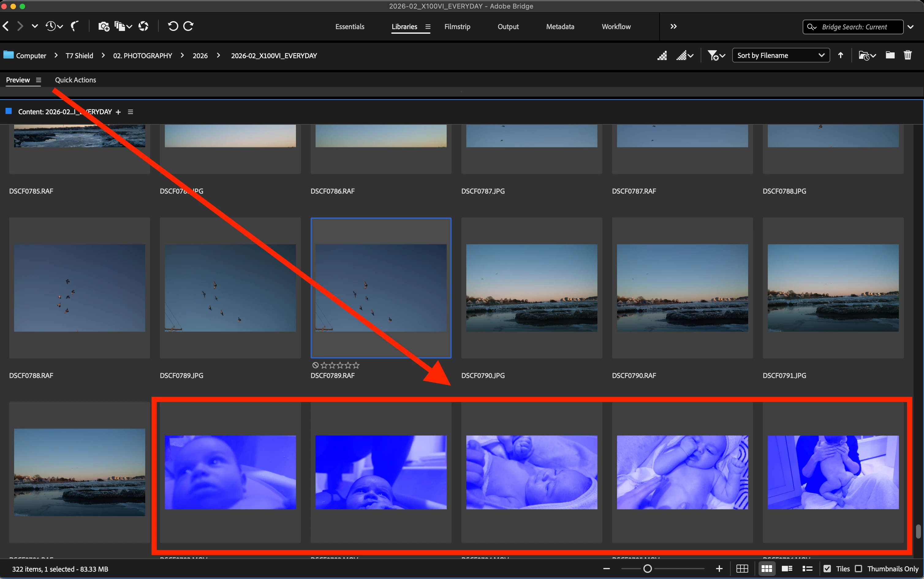Disable the Tiles checkbox
Viewport: 924px width, 579px height.
pos(827,569)
